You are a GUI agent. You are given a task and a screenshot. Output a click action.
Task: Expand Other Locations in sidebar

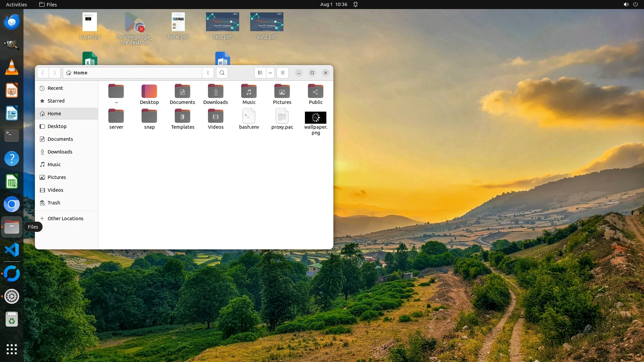pyautogui.click(x=65, y=219)
